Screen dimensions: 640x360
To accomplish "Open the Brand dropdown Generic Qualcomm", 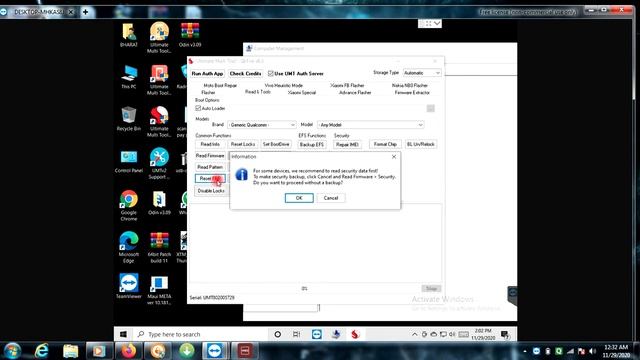I will [x=262, y=124].
